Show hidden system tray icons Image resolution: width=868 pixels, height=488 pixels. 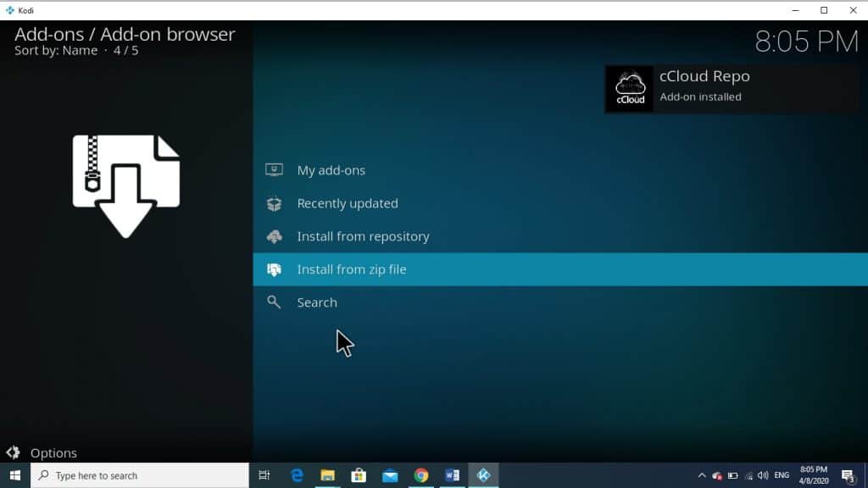coord(702,475)
